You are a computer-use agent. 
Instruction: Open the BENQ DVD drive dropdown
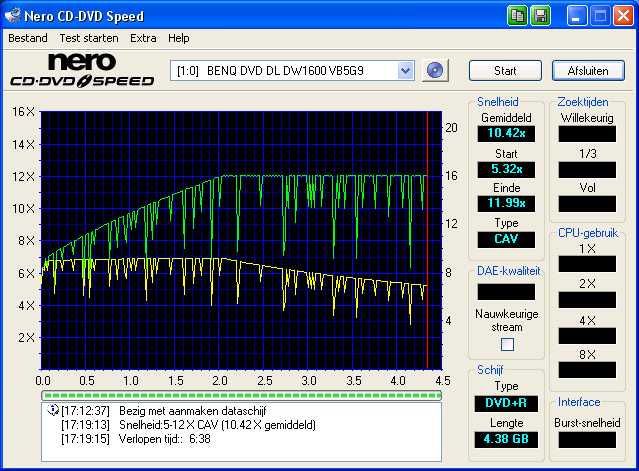pos(405,70)
